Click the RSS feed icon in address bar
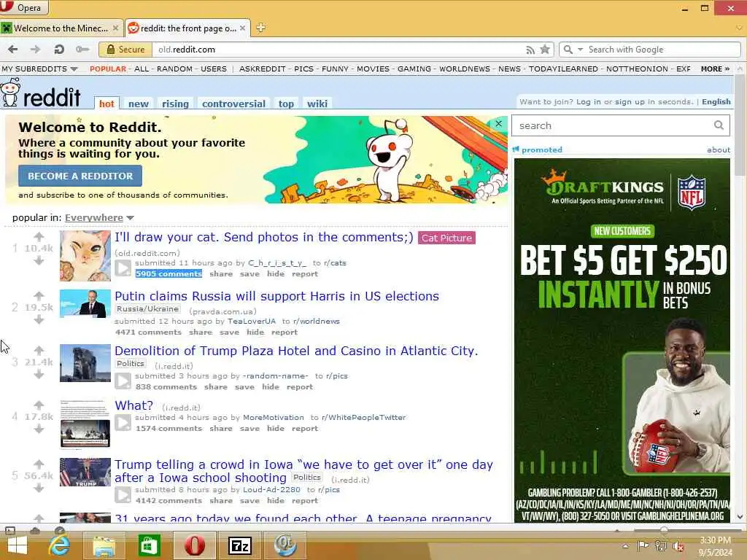747x560 pixels. pos(530,50)
